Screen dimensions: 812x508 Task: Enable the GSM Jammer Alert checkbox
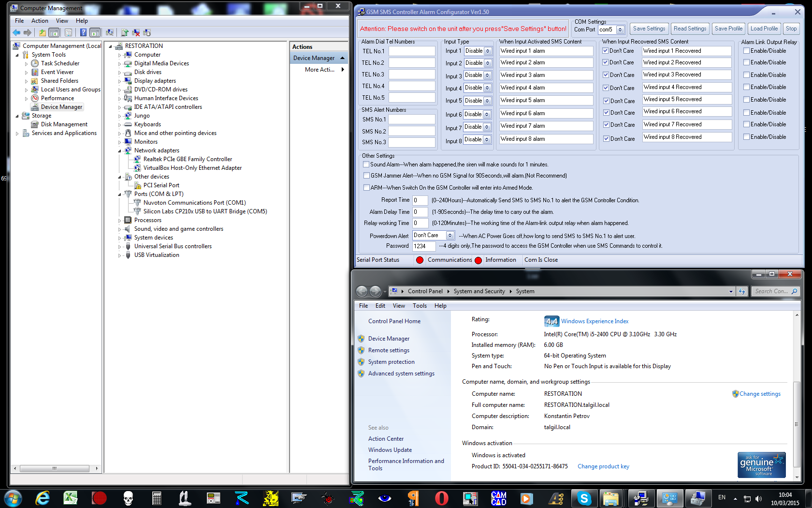point(366,176)
